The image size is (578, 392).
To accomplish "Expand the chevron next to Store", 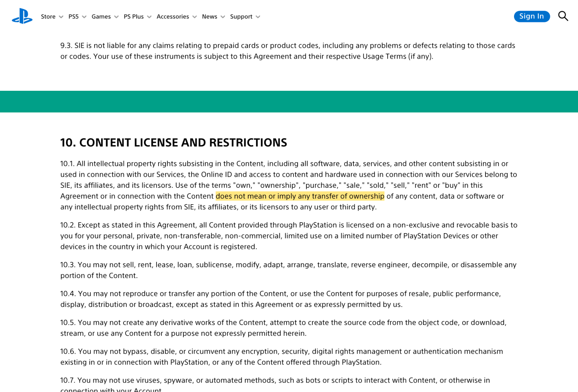I will 61,17.
